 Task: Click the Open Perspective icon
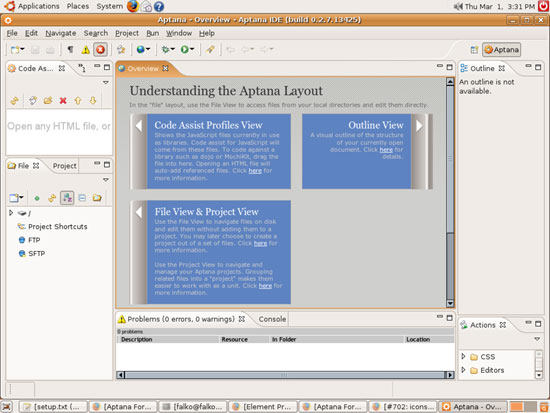pos(474,50)
